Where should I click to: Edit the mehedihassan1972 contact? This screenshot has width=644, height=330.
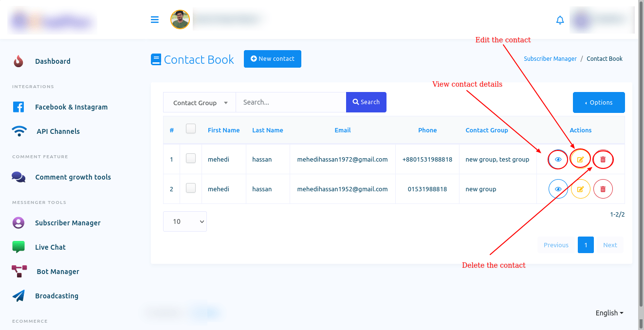click(580, 160)
